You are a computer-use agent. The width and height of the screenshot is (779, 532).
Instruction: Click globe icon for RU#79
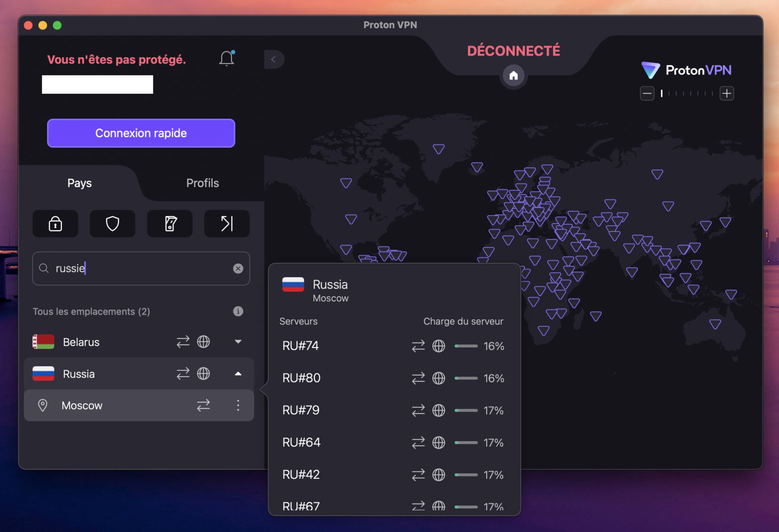point(439,410)
